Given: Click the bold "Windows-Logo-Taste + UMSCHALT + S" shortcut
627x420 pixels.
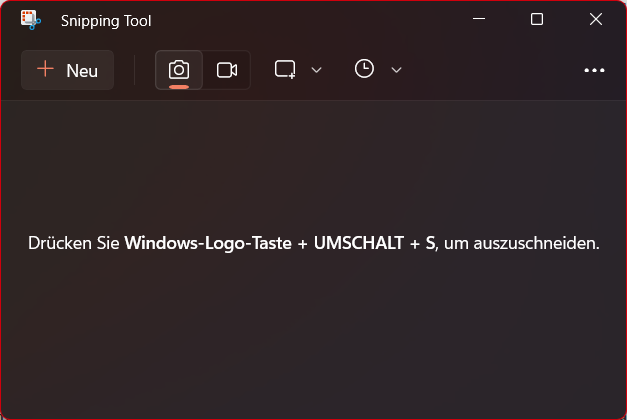Looking at the screenshot, I should pos(279,243).
